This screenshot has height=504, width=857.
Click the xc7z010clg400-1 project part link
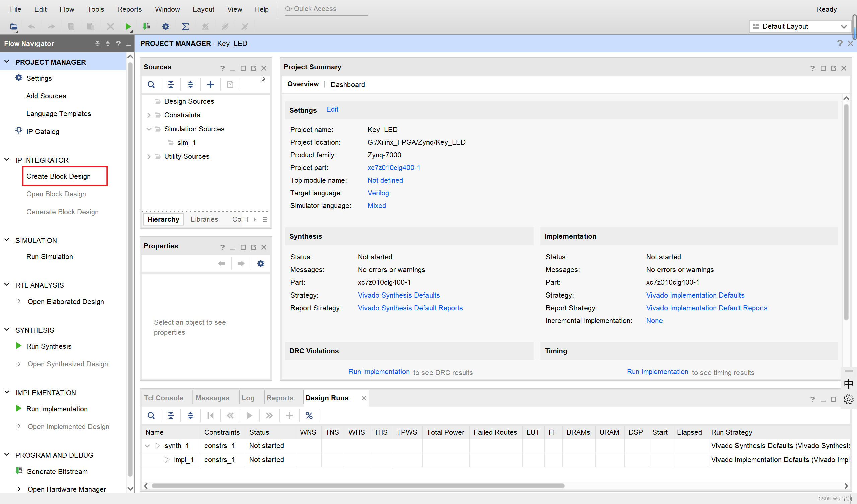pyautogui.click(x=394, y=168)
